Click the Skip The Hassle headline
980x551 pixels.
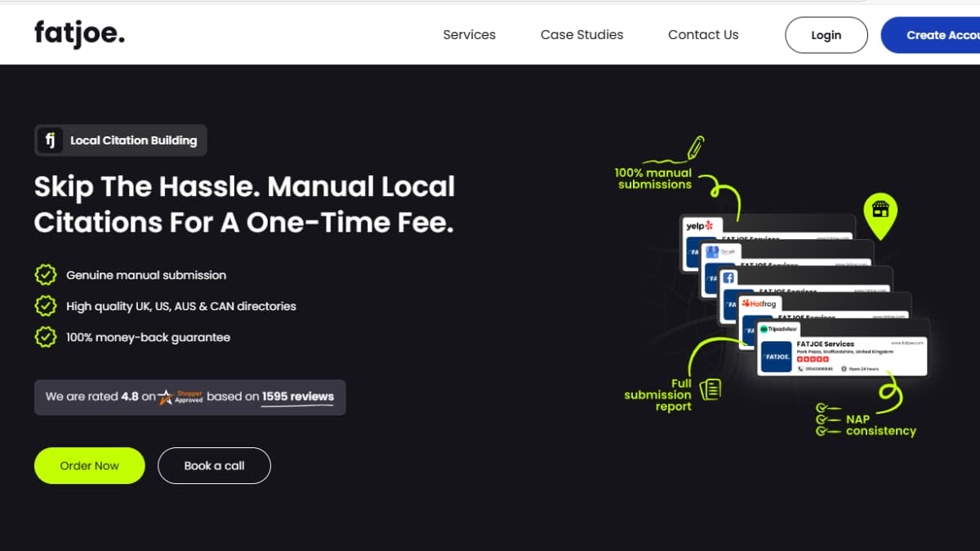(x=244, y=204)
